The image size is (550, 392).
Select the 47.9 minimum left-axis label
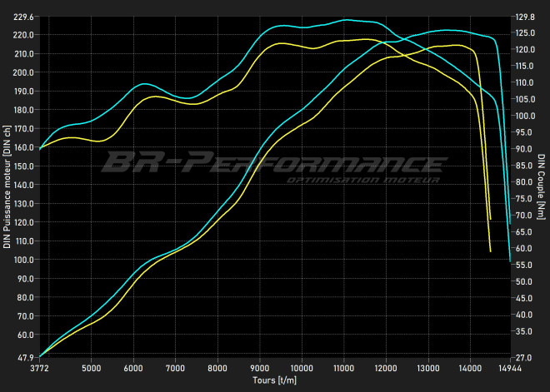click(x=25, y=357)
